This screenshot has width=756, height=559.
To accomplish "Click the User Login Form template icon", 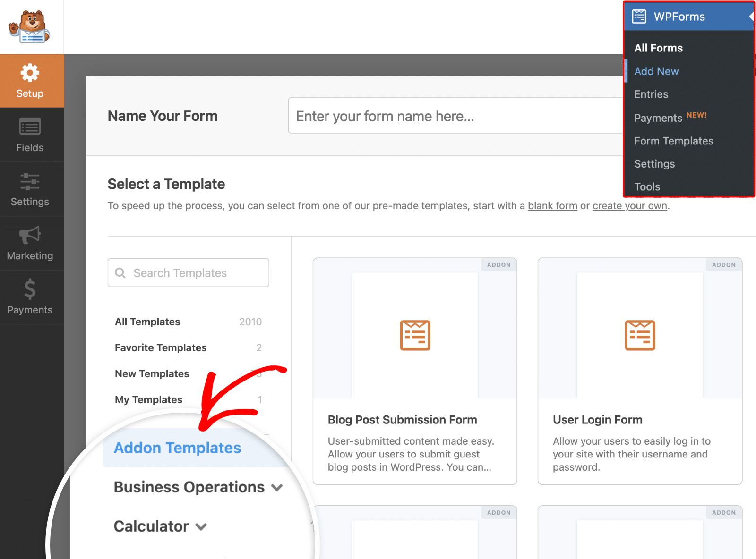I will 640,335.
